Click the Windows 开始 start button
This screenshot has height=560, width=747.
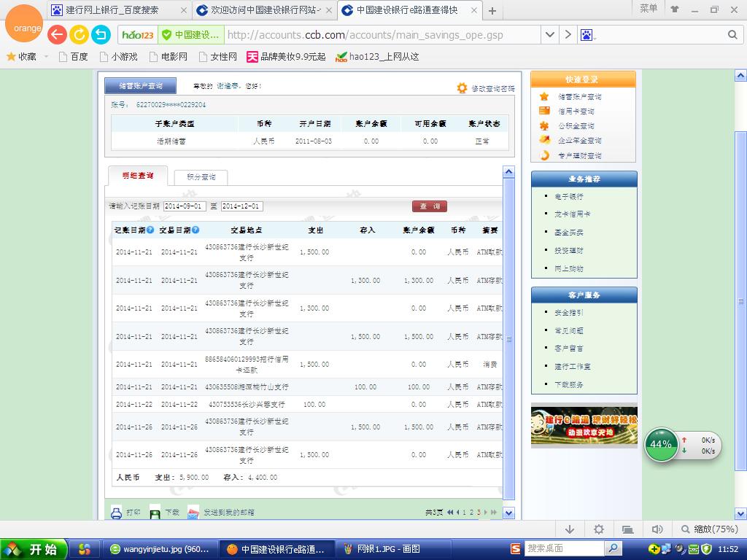[34, 549]
